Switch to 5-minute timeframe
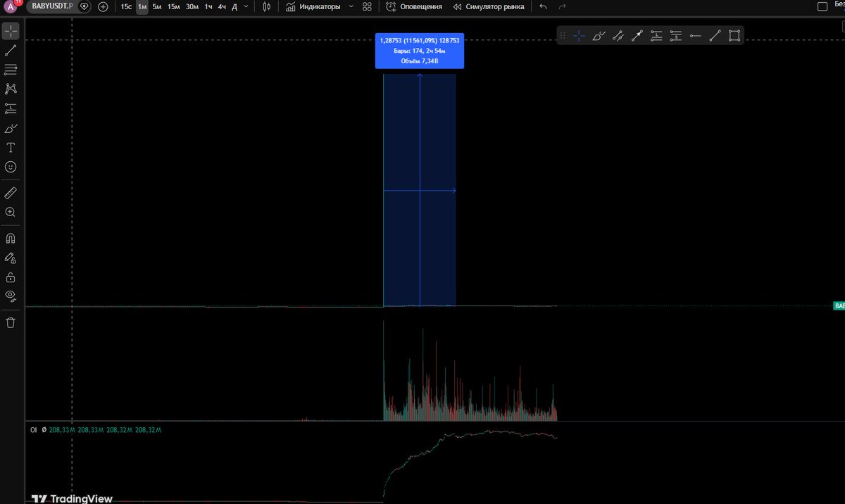This screenshot has width=845, height=504. [x=157, y=6]
